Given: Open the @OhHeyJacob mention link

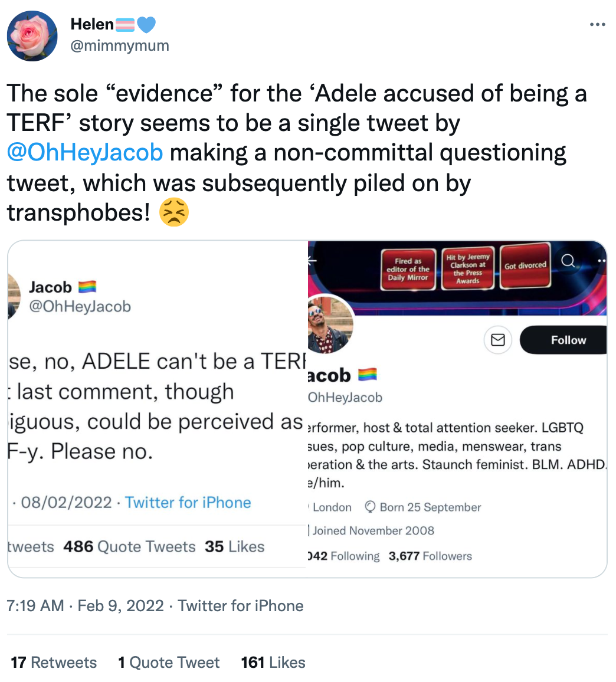Looking at the screenshot, I should pos(84,152).
